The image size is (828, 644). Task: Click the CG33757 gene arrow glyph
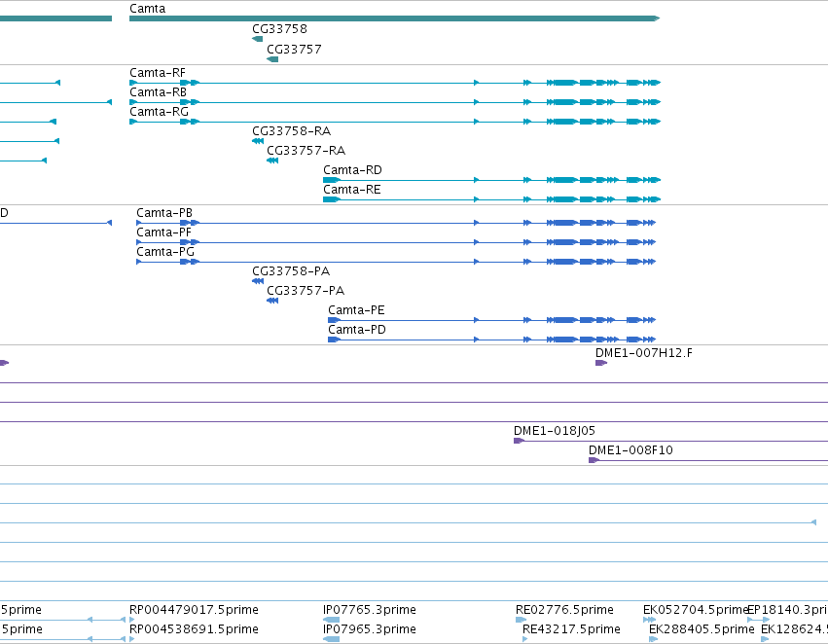click(272, 59)
